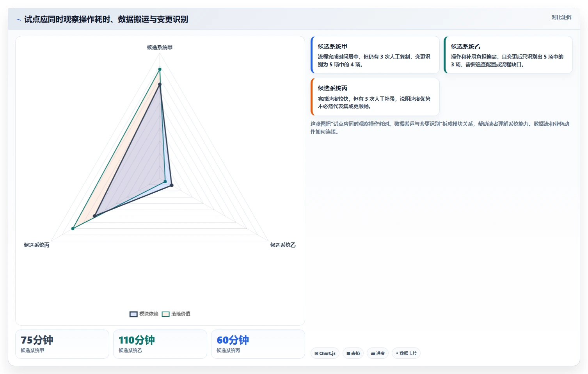This screenshot has height=374, width=588.
Task: Click the dark data point near the 候选系统甲 axis
Action: click(x=160, y=84)
